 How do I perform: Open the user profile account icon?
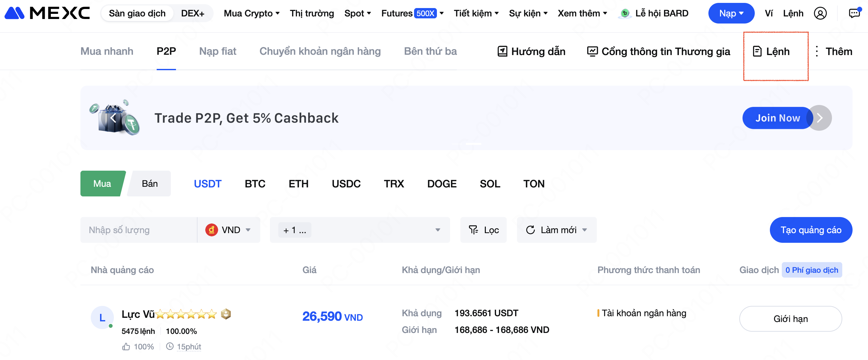pos(820,14)
